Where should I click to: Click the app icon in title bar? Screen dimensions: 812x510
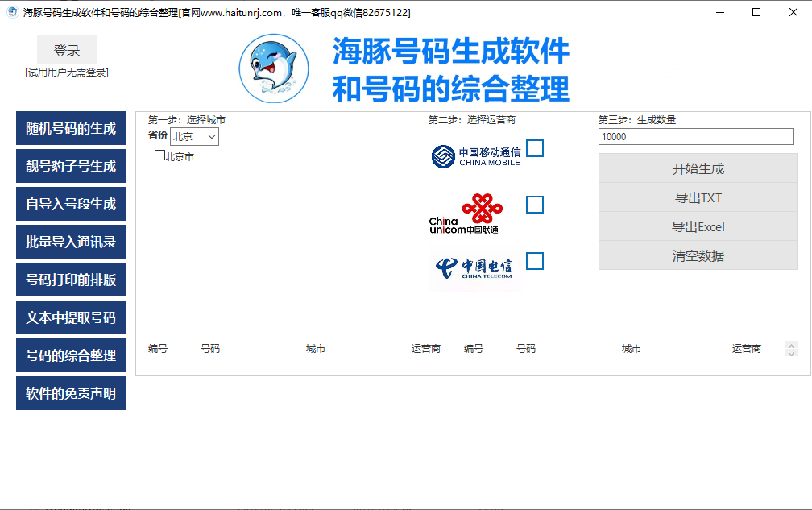pos(12,12)
